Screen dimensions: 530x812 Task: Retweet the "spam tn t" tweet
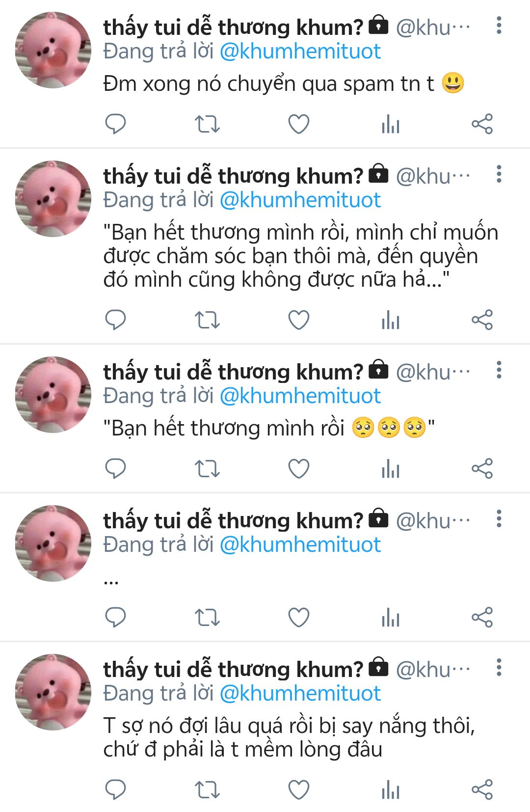(x=207, y=124)
